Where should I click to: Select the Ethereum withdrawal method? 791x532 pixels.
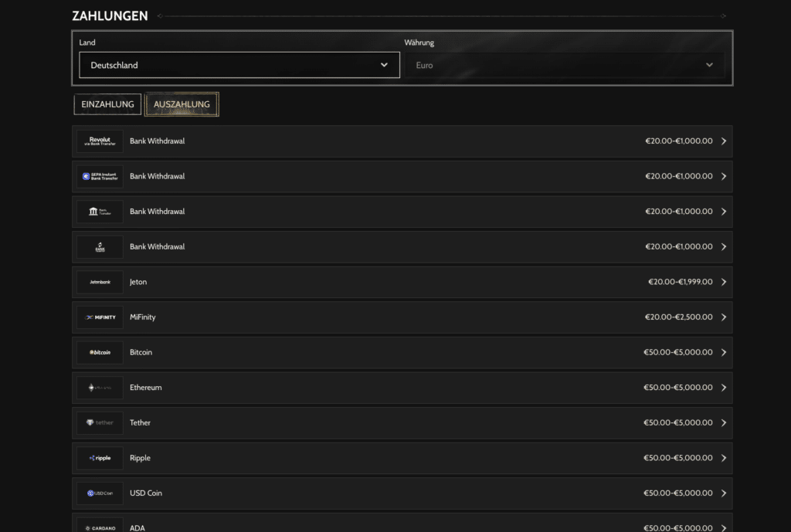tap(402, 388)
